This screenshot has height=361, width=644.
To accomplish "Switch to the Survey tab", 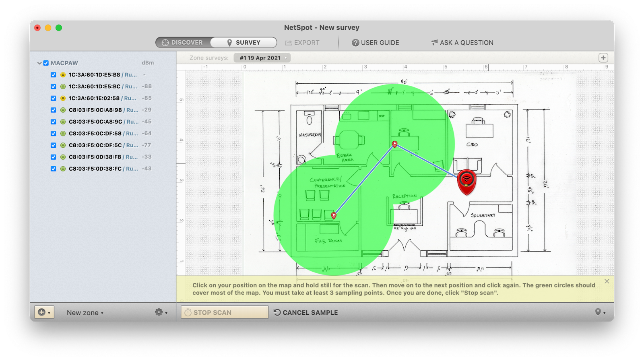I will [244, 42].
